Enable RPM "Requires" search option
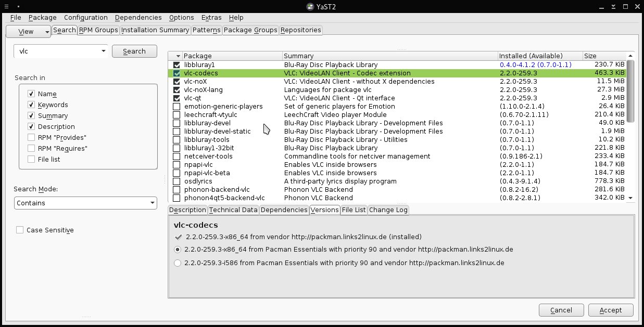 (x=31, y=149)
